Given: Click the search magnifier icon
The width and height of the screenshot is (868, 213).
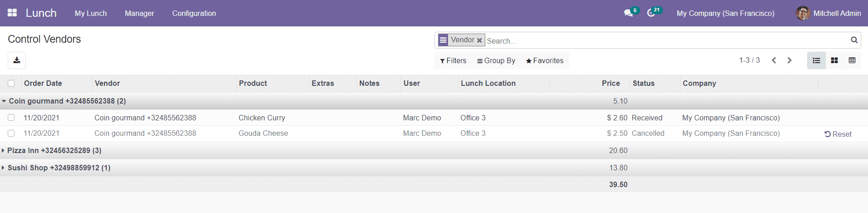Looking at the screenshot, I should pyautogui.click(x=854, y=40).
